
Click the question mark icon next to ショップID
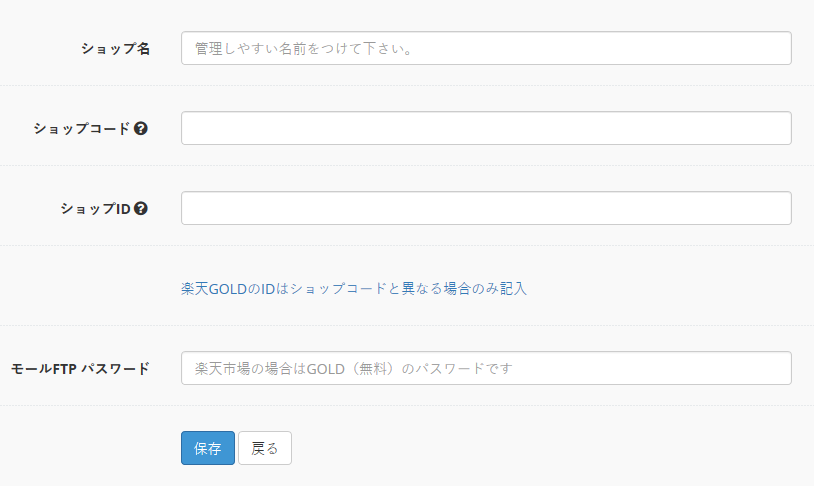tap(141, 208)
